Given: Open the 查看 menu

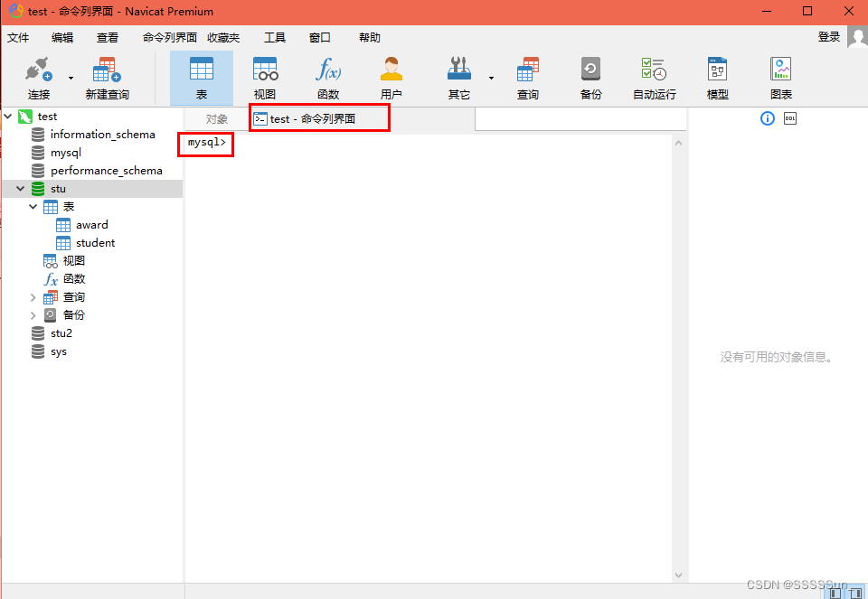Looking at the screenshot, I should pyautogui.click(x=108, y=38).
